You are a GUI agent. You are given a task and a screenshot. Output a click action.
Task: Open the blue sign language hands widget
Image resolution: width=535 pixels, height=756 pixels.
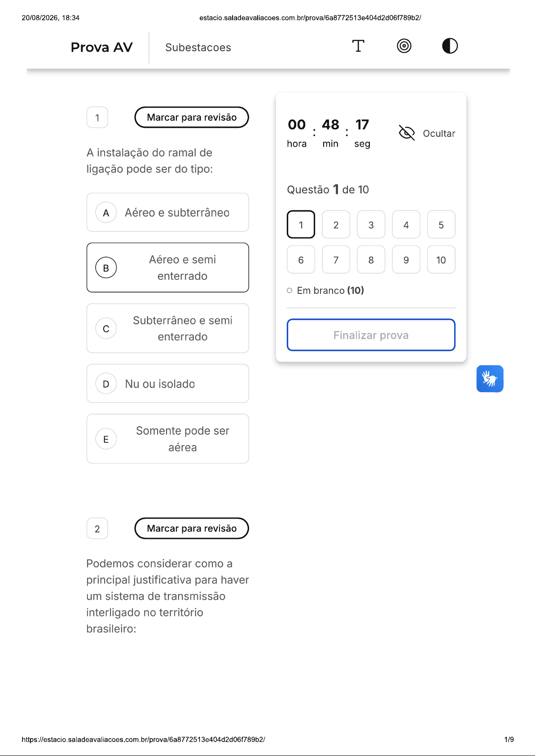(490, 379)
